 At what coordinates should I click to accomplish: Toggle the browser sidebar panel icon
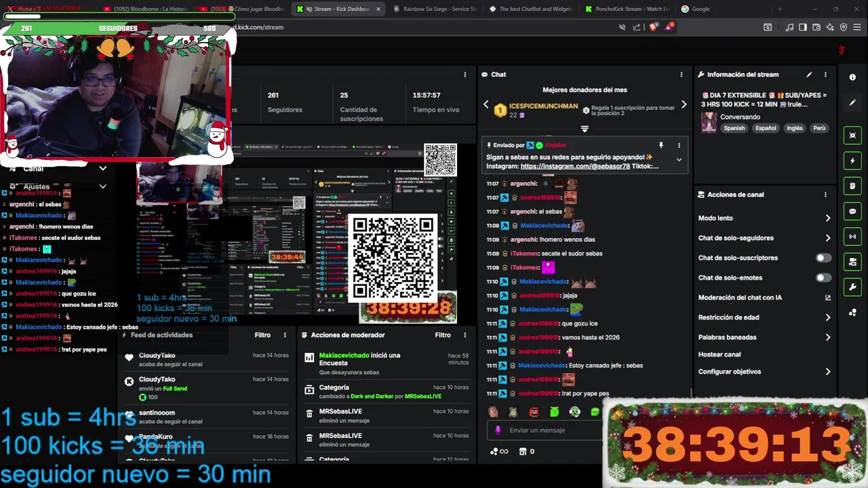tap(803, 27)
